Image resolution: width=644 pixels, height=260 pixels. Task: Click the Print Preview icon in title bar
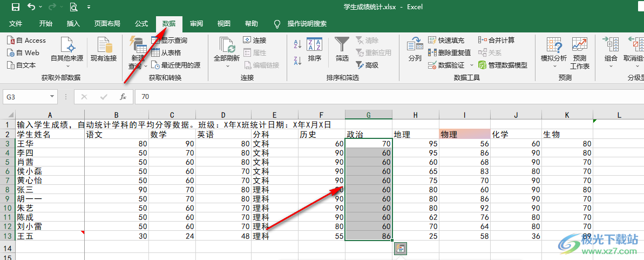click(73, 6)
